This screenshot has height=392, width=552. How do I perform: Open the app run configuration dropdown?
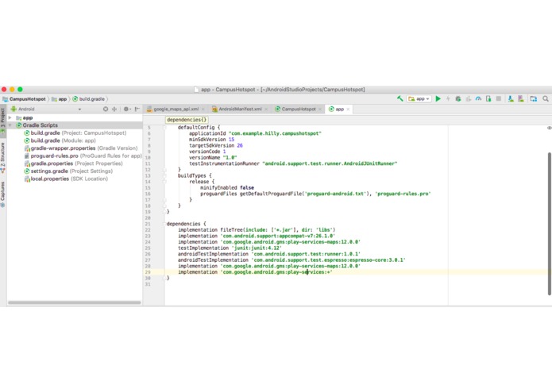(x=419, y=98)
